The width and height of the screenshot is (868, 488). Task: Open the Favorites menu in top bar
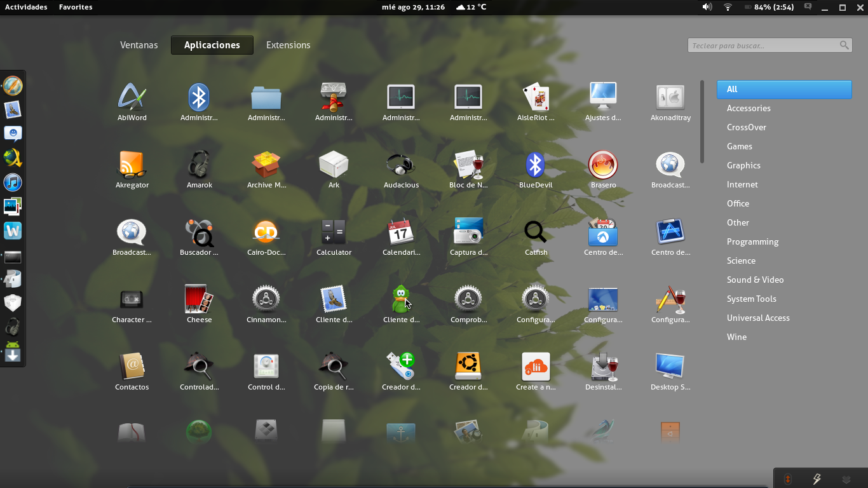[76, 7]
